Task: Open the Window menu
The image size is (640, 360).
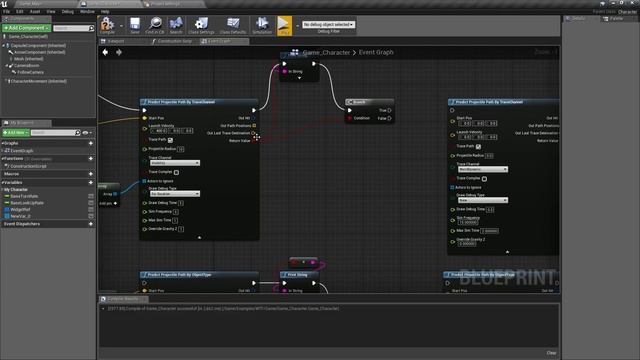Action: coord(87,11)
